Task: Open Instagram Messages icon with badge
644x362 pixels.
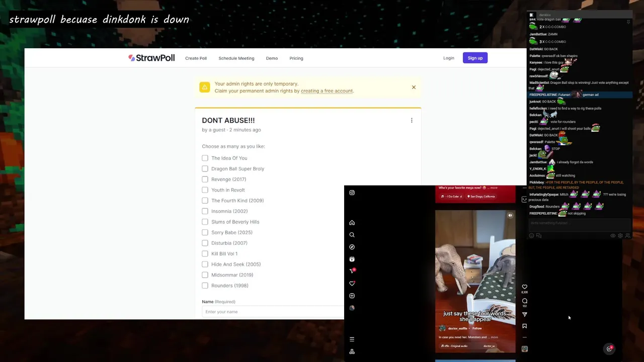Action: click(352, 271)
